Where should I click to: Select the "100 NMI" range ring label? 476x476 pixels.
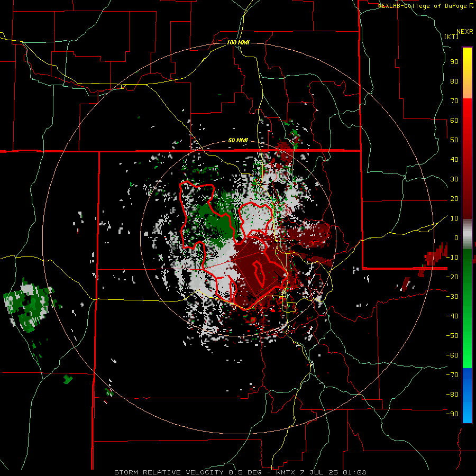(238, 42)
